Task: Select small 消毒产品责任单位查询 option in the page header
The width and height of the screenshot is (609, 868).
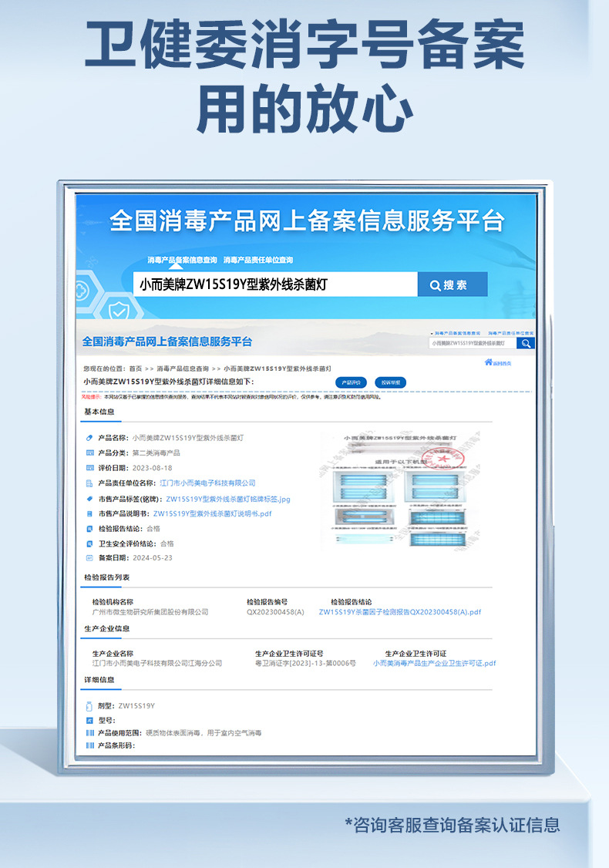Action: [511, 333]
